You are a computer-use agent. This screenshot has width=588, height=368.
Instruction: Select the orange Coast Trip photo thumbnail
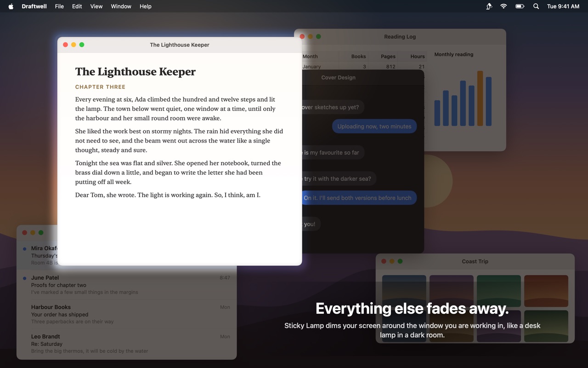pos(546,291)
